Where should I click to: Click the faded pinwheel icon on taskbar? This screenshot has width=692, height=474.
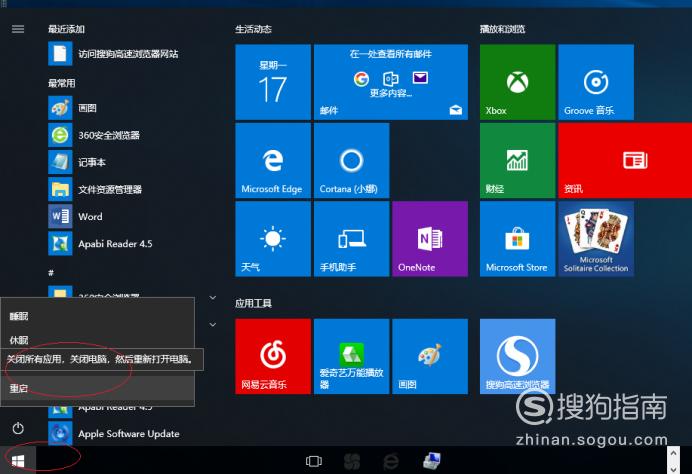tap(352, 461)
